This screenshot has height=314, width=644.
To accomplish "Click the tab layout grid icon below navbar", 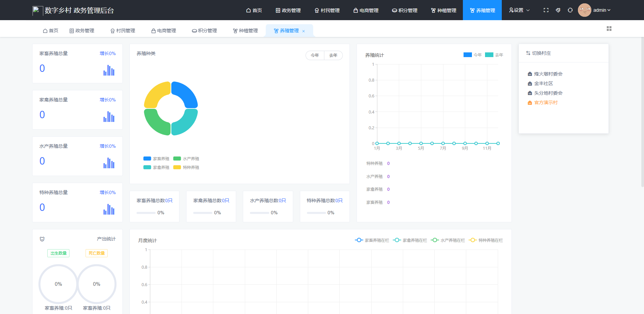I will pos(609,29).
